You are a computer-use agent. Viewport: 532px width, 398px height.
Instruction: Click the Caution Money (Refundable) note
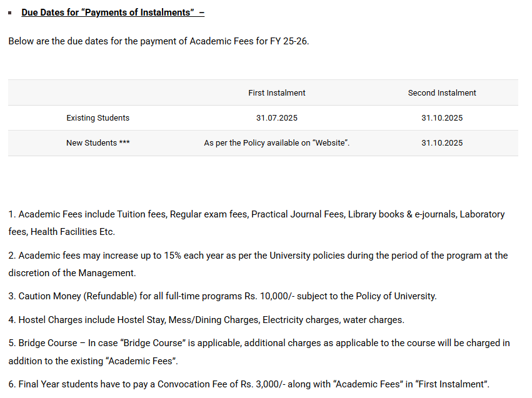222,296
